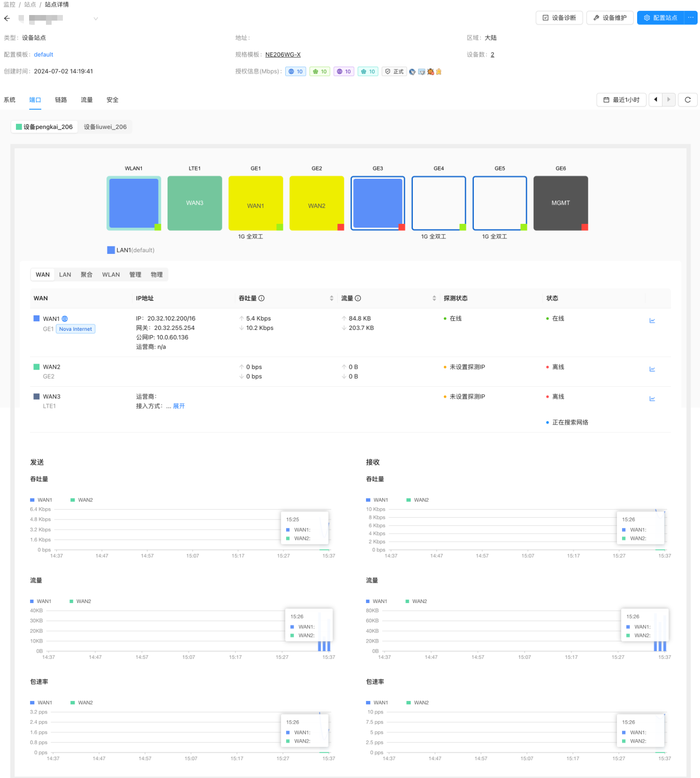Screen dimensions: 700x778
Task: Toggle WAN2 legend in 接收 吞吐量 chart
Action: point(418,500)
